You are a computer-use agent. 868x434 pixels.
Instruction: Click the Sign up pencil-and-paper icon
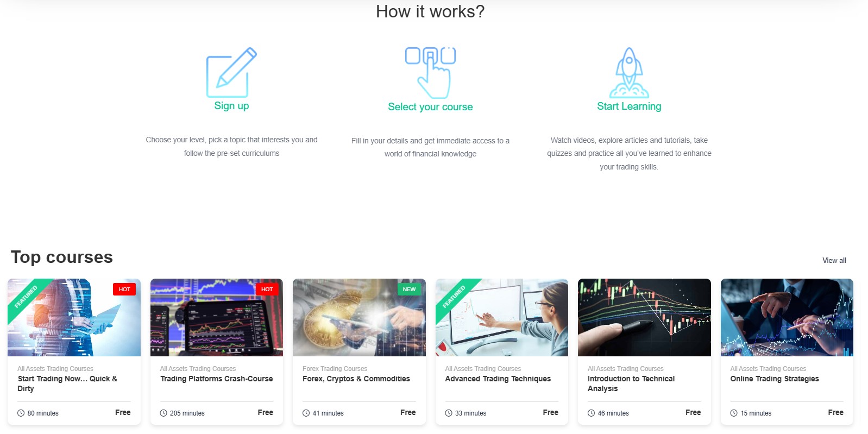tap(231, 72)
